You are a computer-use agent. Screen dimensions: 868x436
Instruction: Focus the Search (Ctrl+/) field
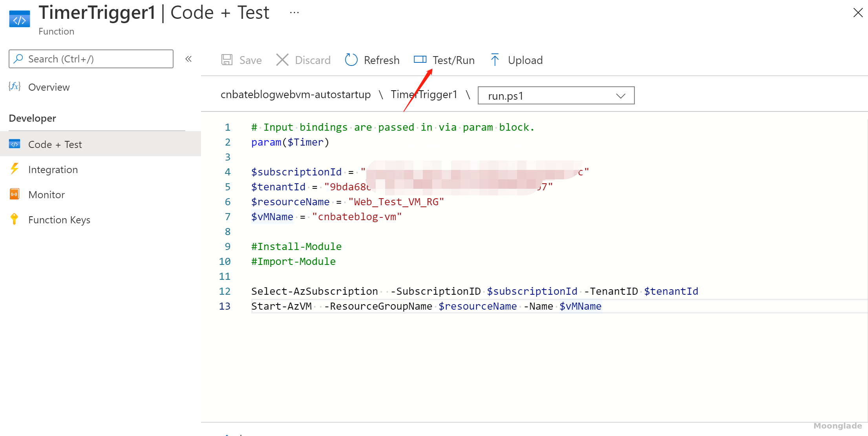[91, 59]
